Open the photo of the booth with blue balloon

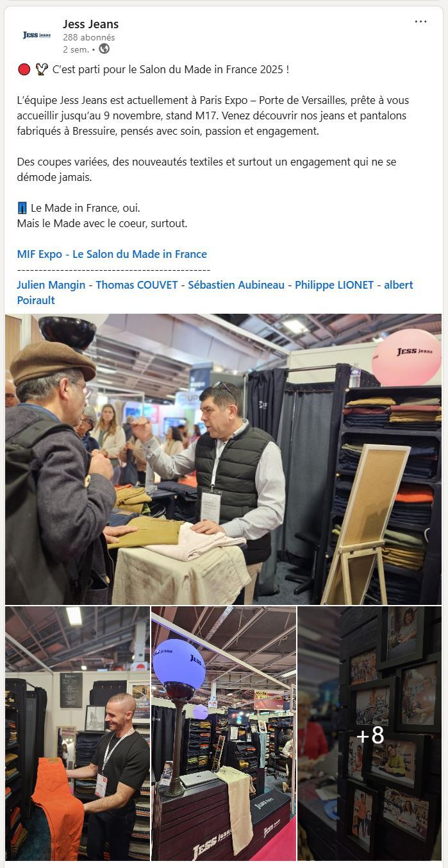click(x=224, y=734)
